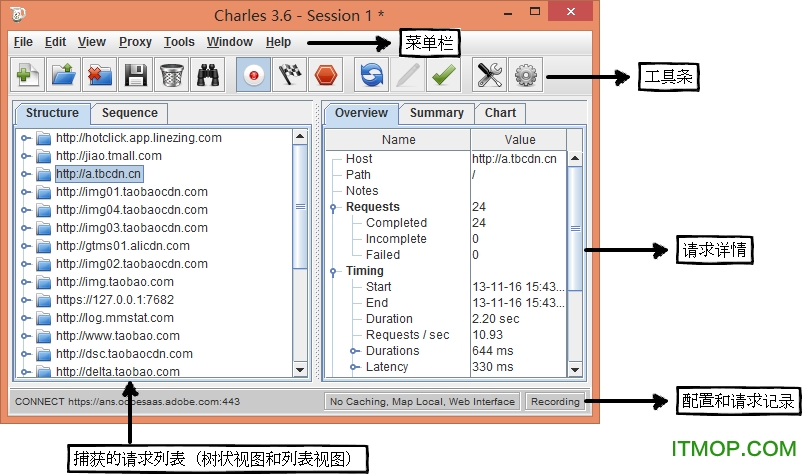Image resolution: width=802 pixels, height=474 pixels.
Task: Click the refresh/repeat request icon
Action: [x=373, y=75]
